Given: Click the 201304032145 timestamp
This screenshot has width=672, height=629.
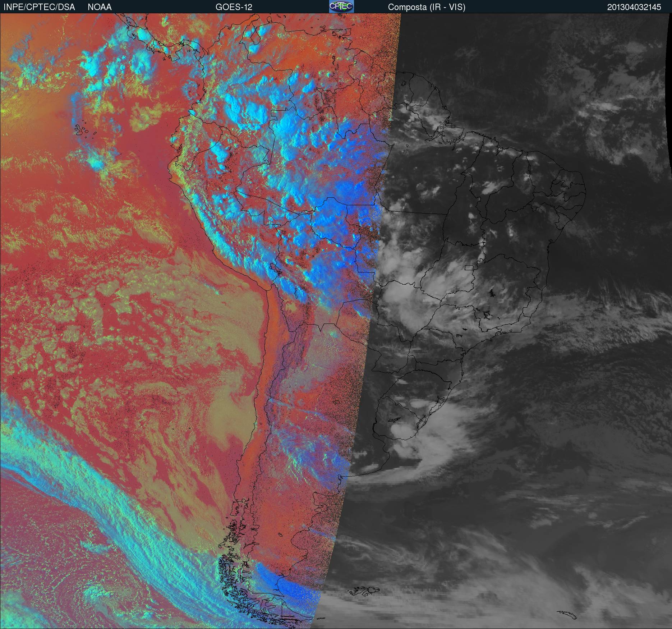Looking at the screenshot, I should (x=634, y=7).
